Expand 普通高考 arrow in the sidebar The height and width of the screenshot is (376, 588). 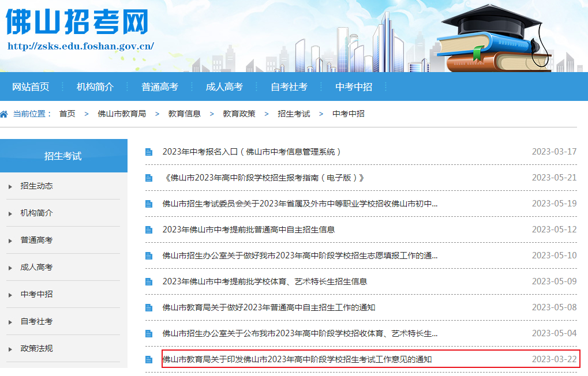pos(10,241)
